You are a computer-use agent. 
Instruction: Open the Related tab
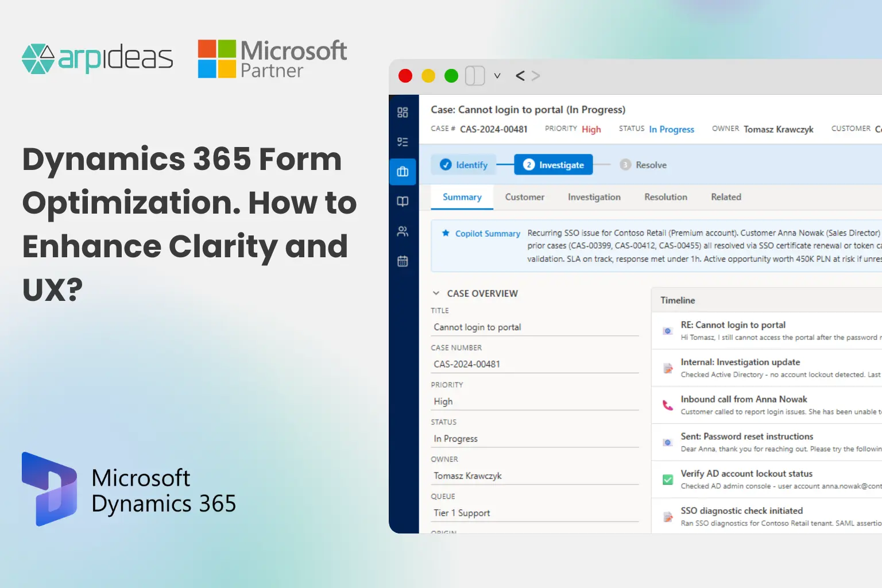click(725, 197)
